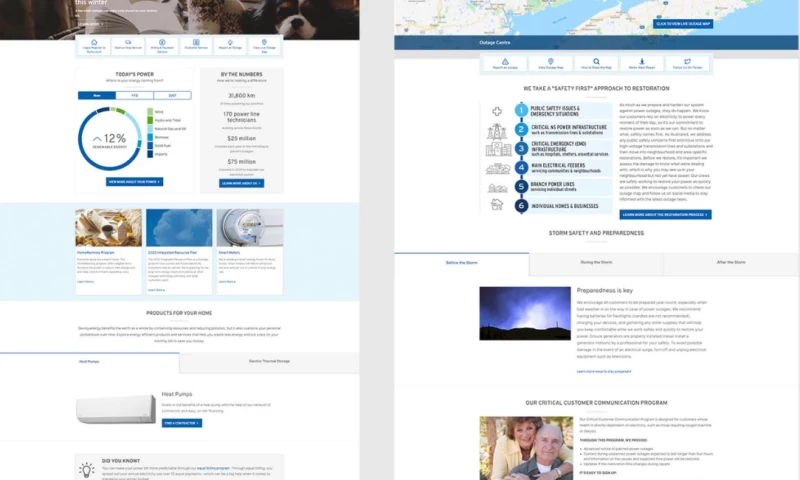This screenshot has height=480, width=800.
Task: Click the Meter Mast Repair icon
Action: click(642, 61)
